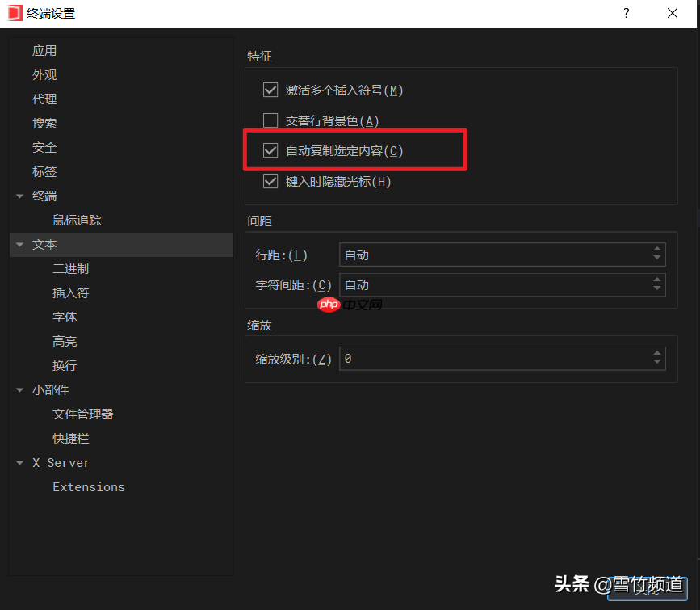Select 外观 in the sidebar

coord(44,74)
